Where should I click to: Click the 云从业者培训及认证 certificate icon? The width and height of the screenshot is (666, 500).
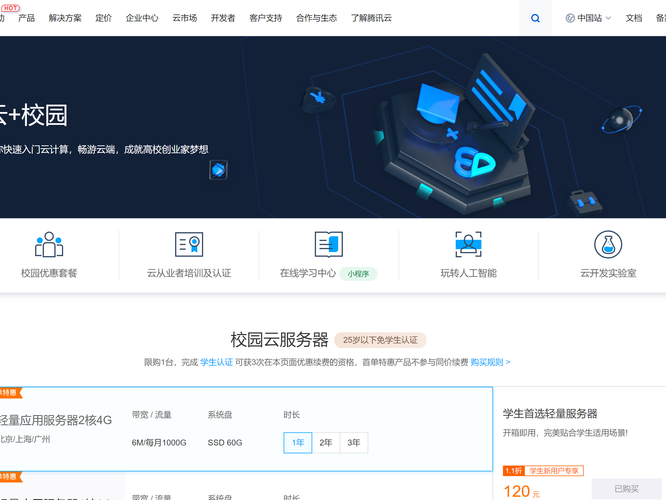[189, 244]
